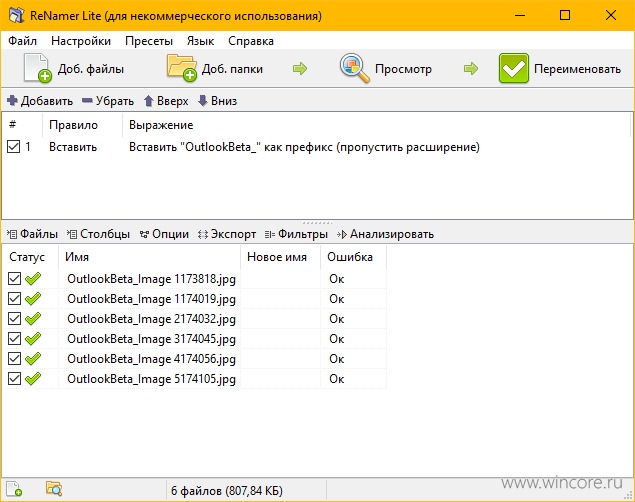635x502 pixels.
Task: Open the Экспорт dropdown menu
Action: click(227, 234)
